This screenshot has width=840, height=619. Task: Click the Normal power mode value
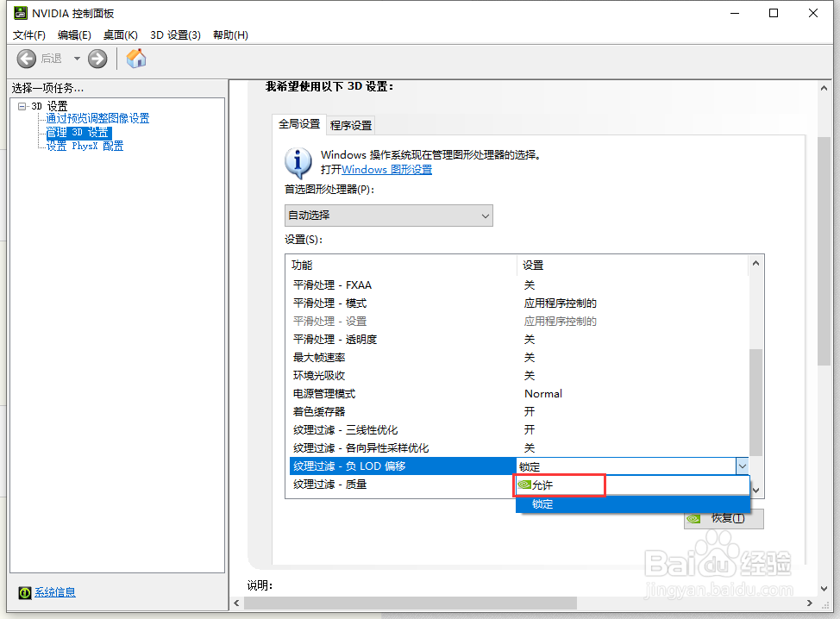543,394
